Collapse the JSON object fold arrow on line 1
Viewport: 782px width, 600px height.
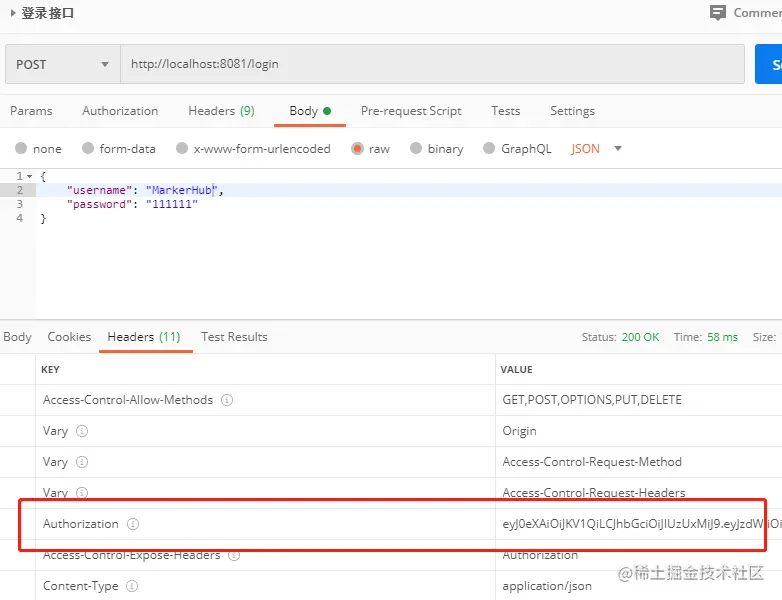point(29,177)
